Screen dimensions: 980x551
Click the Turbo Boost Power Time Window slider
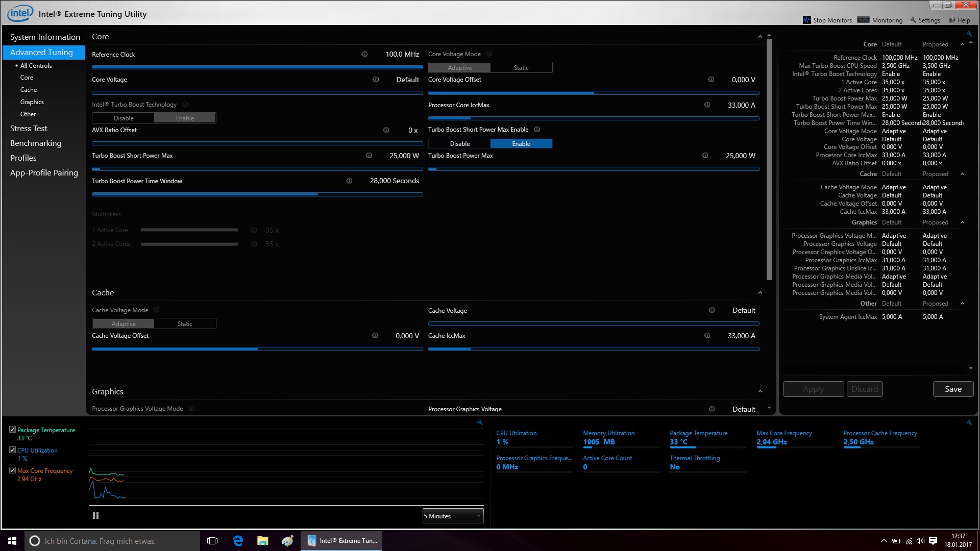click(x=257, y=194)
